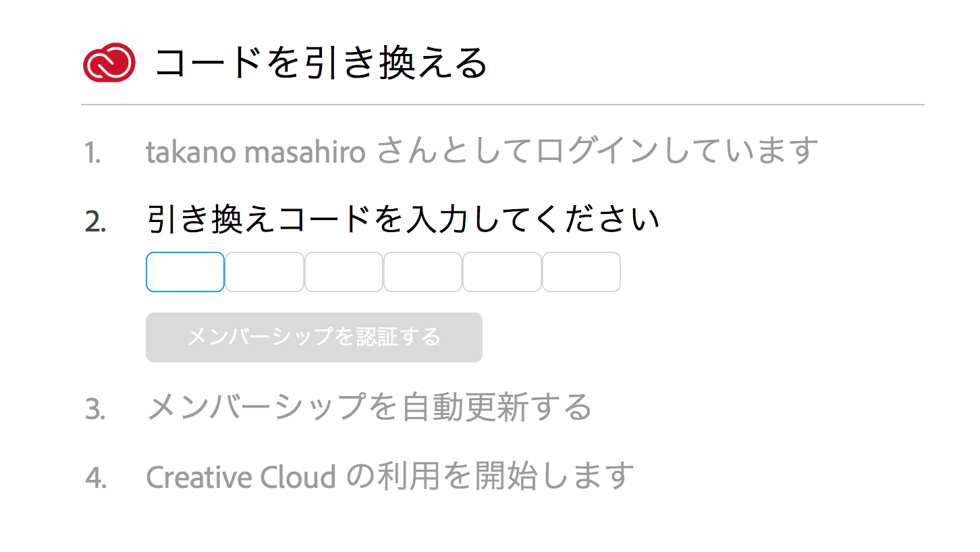Open step 4 の利用を開始します
The width and height of the screenshot is (980, 552).
pos(491,476)
